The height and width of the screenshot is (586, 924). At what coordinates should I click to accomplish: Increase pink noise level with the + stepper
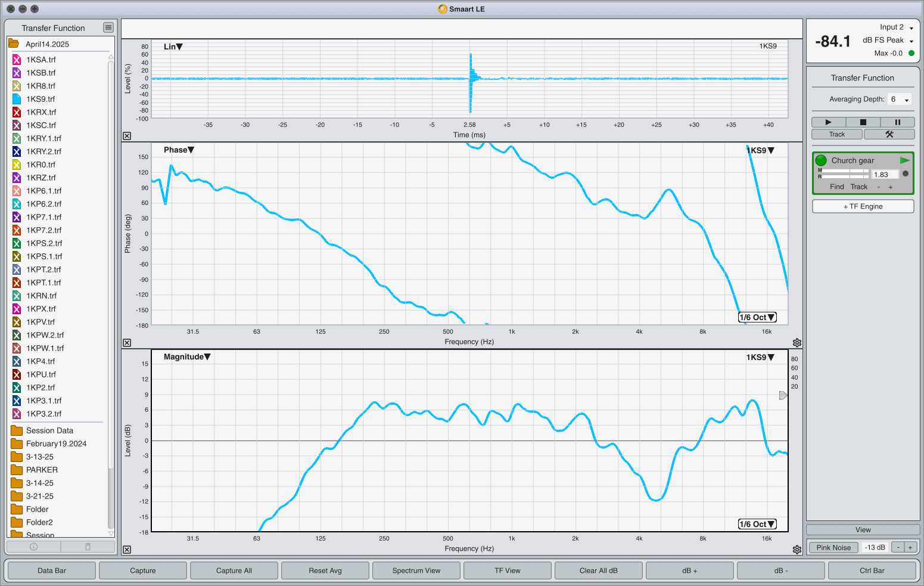coord(910,547)
